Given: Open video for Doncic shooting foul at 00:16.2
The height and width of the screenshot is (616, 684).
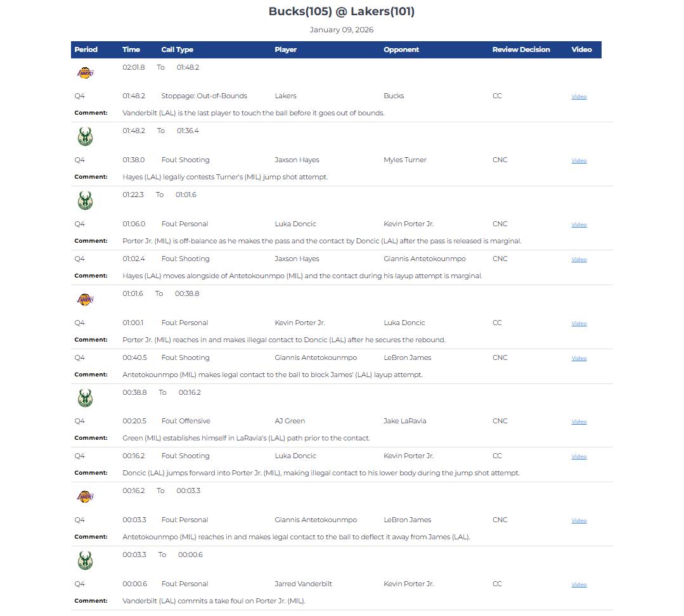Looking at the screenshot, I should point(579,457).
